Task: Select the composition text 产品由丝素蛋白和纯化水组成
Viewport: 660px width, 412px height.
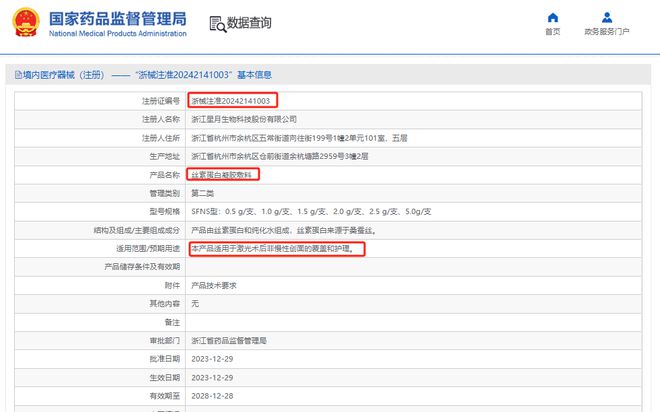Action: [284, 230]
